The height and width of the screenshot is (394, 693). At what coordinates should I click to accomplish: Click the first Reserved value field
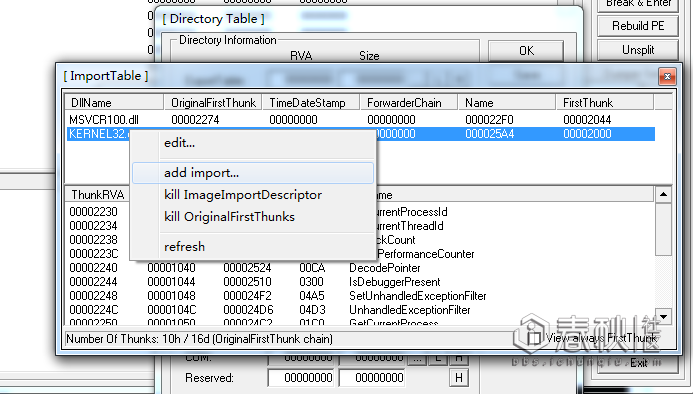tap(302, 378)
